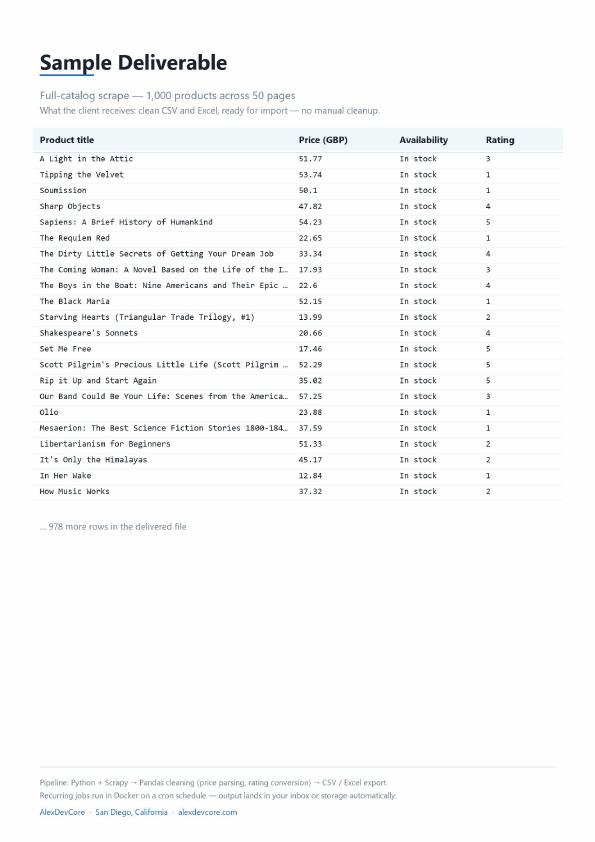Image resolution: width=595 pixels, height=842 pixels.
Task: Select the 'Our Band Could Be Your Life' cell
Action: [x=164, y=396]
